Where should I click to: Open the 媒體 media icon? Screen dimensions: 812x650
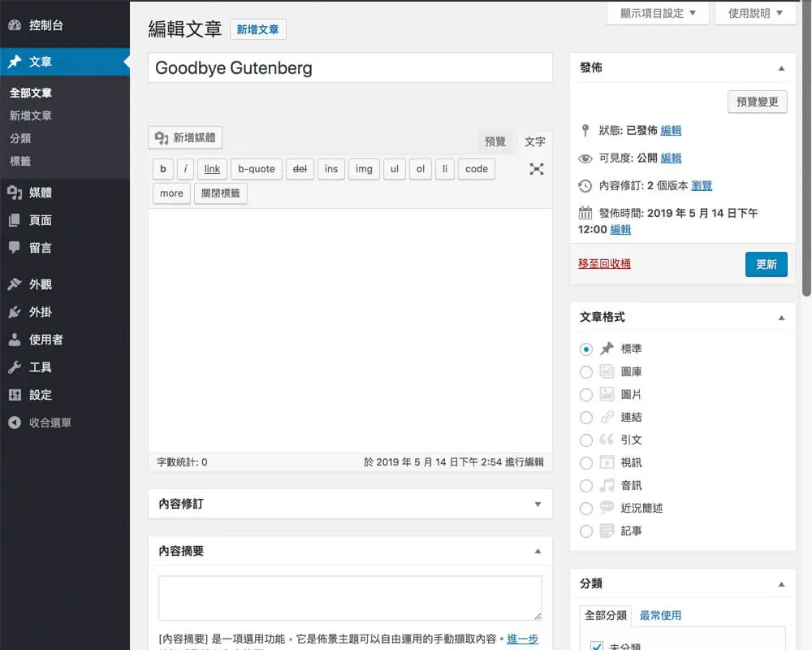(x=15, y=193)
